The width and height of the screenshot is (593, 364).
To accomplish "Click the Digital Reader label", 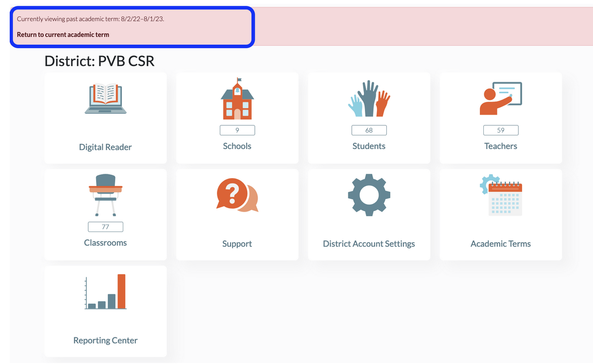I will tap(105, 147).
